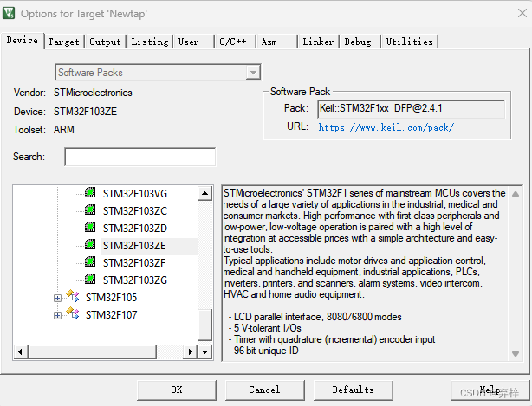The image size is (532, 406).
Task: Click the STM32F107 family icon
Action: tap(73, 313)
